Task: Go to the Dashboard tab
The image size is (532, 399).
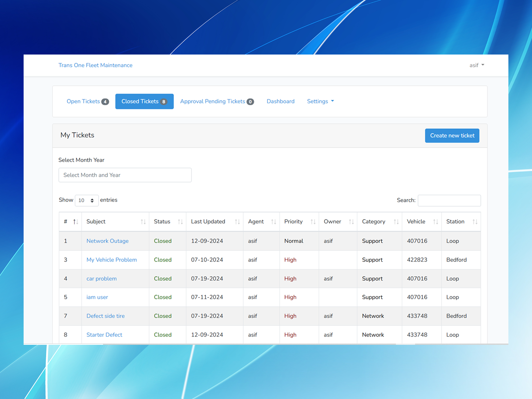Action: [x=281, y=101]
